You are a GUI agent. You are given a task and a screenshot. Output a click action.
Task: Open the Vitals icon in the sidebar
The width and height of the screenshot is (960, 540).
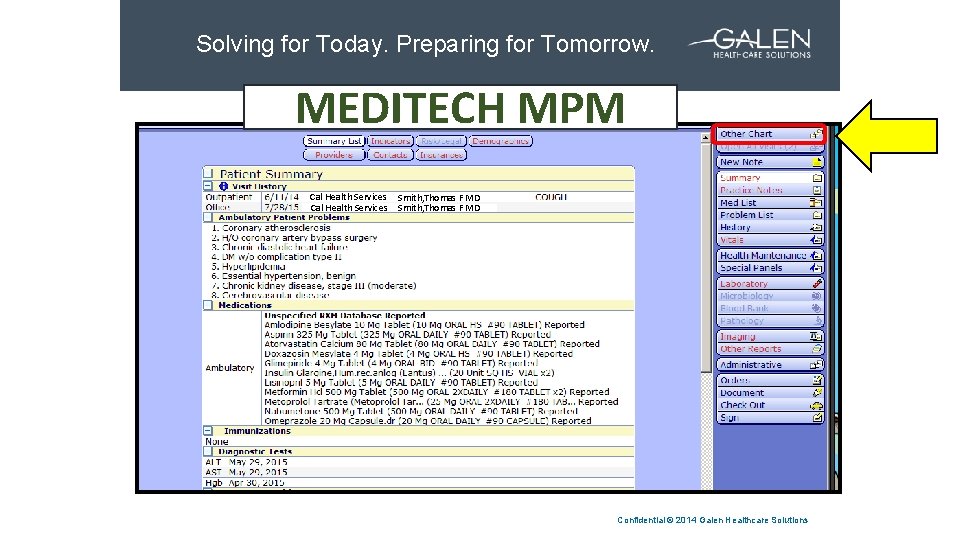point(817,240)
